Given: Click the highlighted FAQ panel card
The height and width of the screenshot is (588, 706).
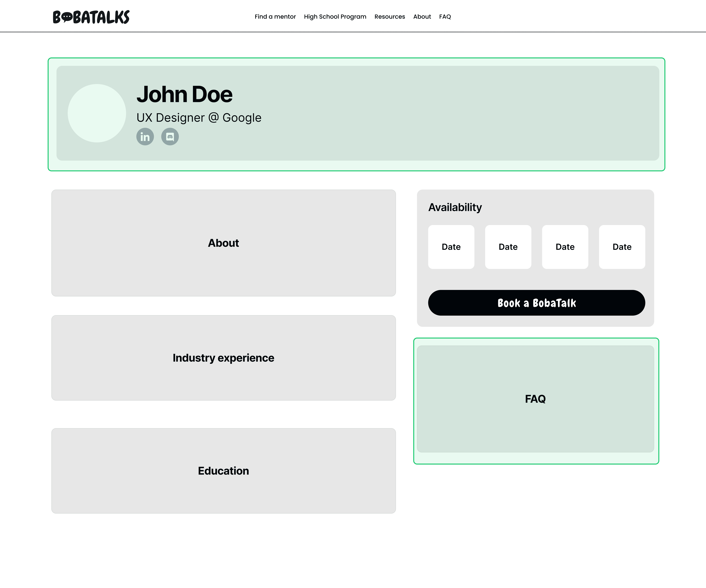Looking at the screenshot, I should [x=535, y=399].
